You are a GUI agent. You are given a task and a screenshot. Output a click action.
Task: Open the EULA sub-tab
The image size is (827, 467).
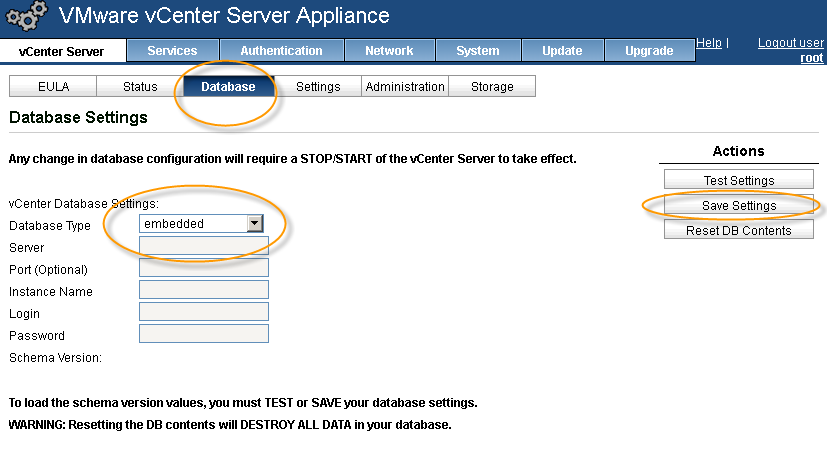tap(53, 87)
